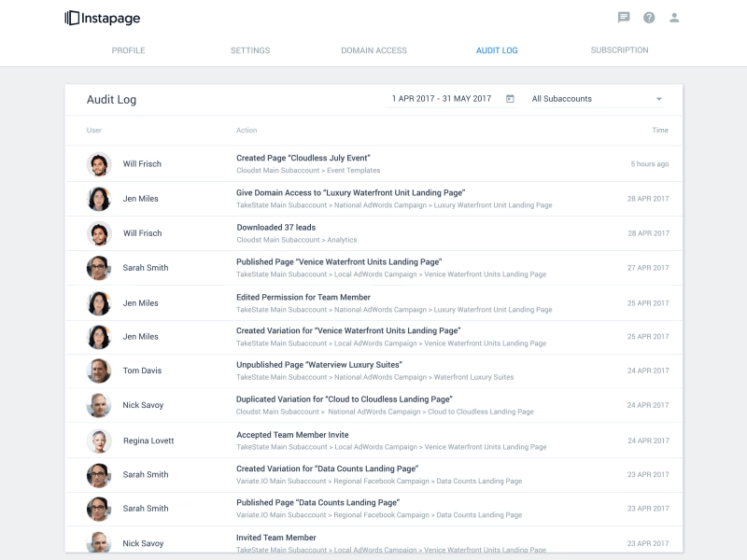Click Sarah Smith avatar in Published Venice Waterfront row

(99, 268)
